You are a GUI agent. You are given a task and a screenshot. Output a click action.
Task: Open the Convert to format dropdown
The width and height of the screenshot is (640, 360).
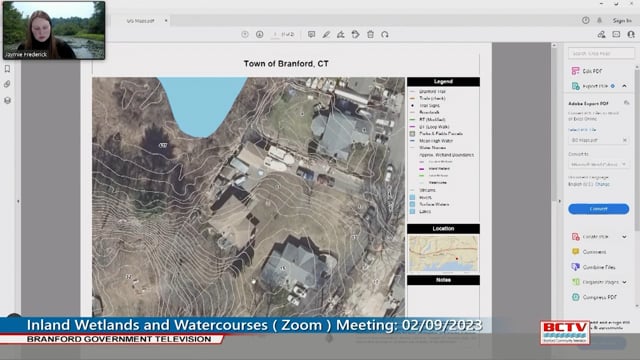click(598, 164)
